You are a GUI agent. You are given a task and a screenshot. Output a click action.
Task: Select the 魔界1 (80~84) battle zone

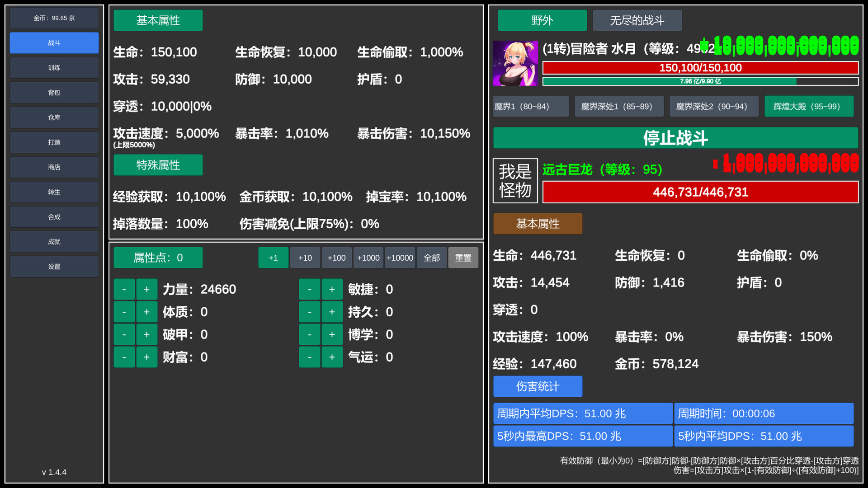pos(530,106)
